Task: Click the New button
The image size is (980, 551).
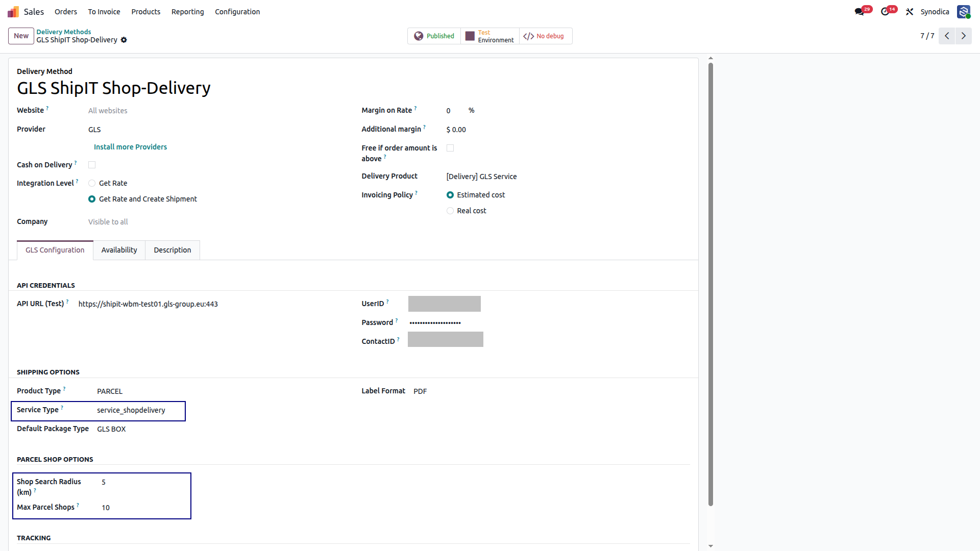Action: pyautogui.click(x=21, y=36)
